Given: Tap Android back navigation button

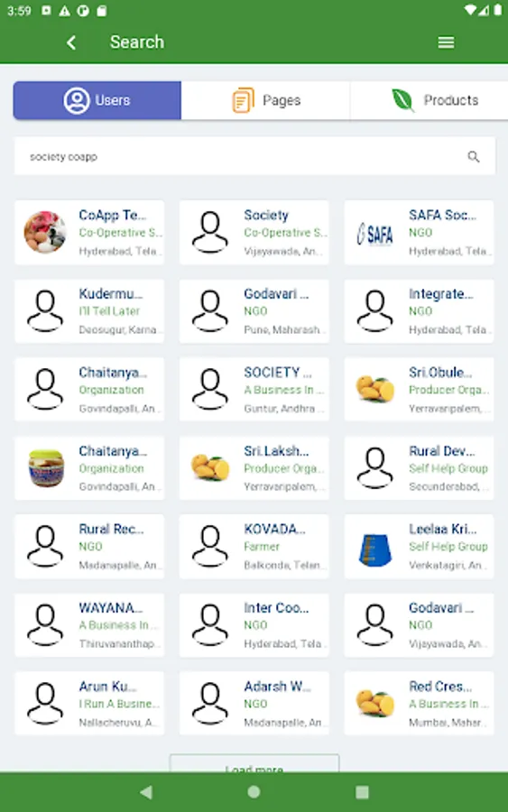Looking at the screenshot, I should [x=146, y=792].
